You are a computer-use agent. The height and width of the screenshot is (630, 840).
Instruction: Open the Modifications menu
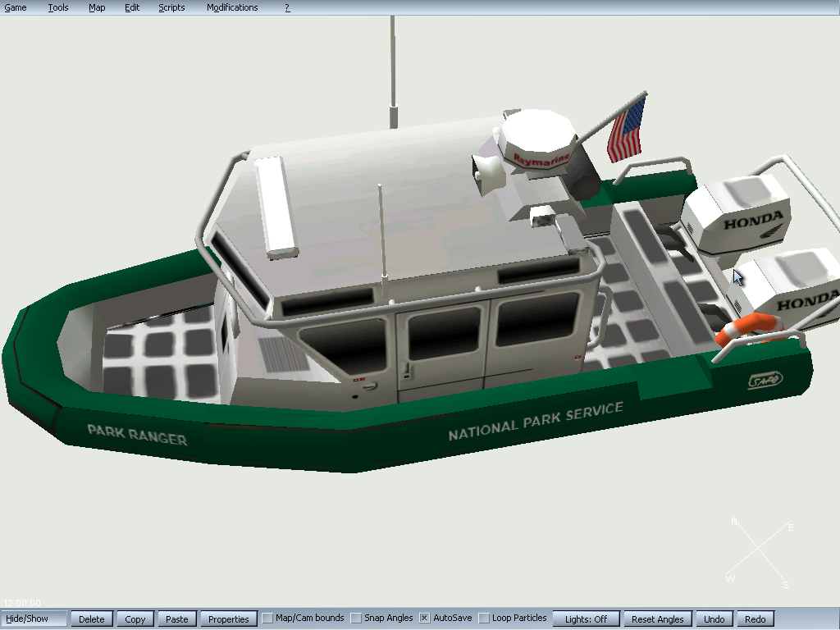click(232, 7)
